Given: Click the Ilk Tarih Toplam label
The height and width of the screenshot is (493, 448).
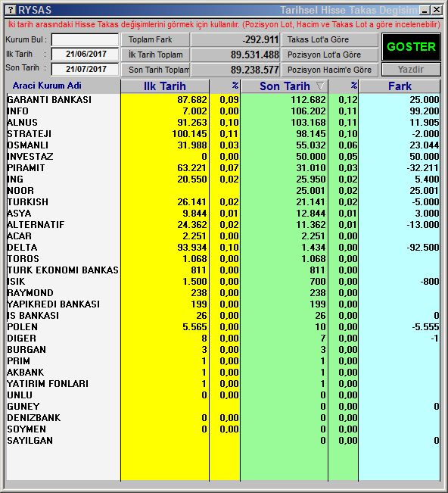Looking at the screenshot, I should (155, 55).
